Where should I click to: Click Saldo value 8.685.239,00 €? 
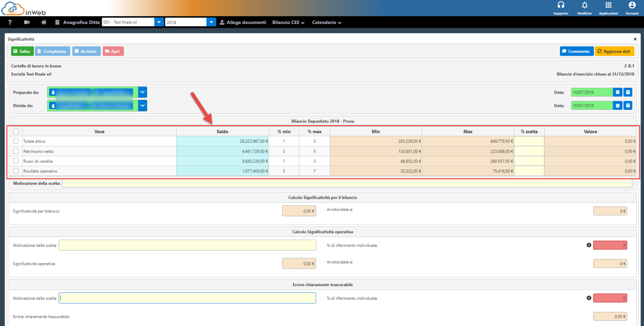255,161
